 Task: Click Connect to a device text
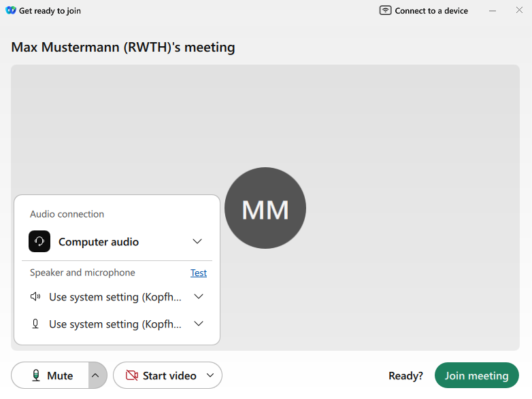[x=431, y=11]
